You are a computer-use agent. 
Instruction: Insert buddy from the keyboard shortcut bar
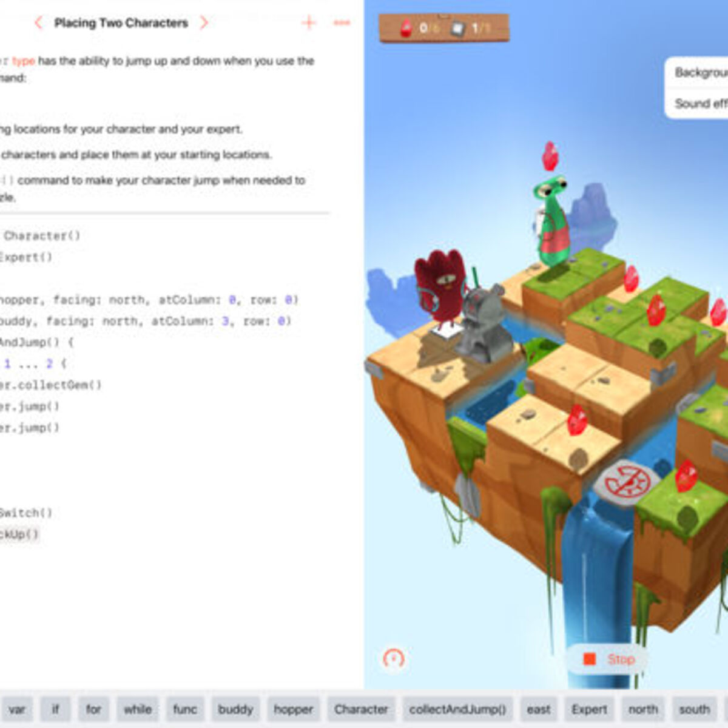pos(235,709)
